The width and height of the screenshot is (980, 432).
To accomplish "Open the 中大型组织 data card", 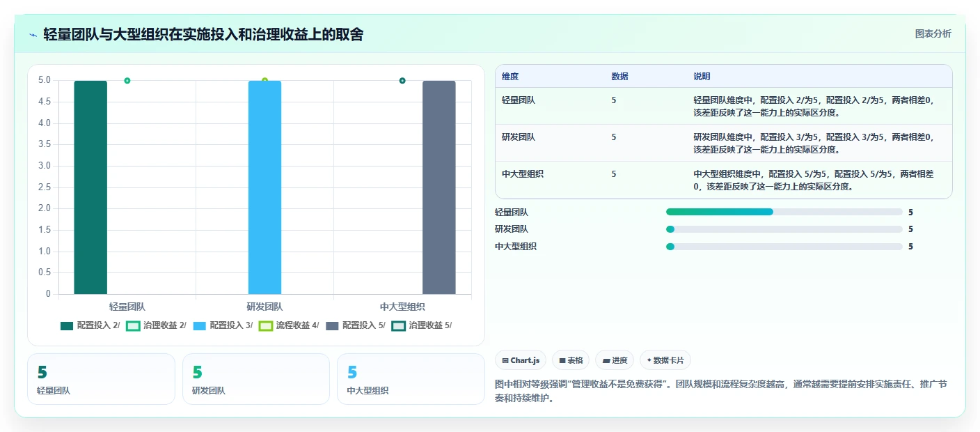I will (411, 379).
